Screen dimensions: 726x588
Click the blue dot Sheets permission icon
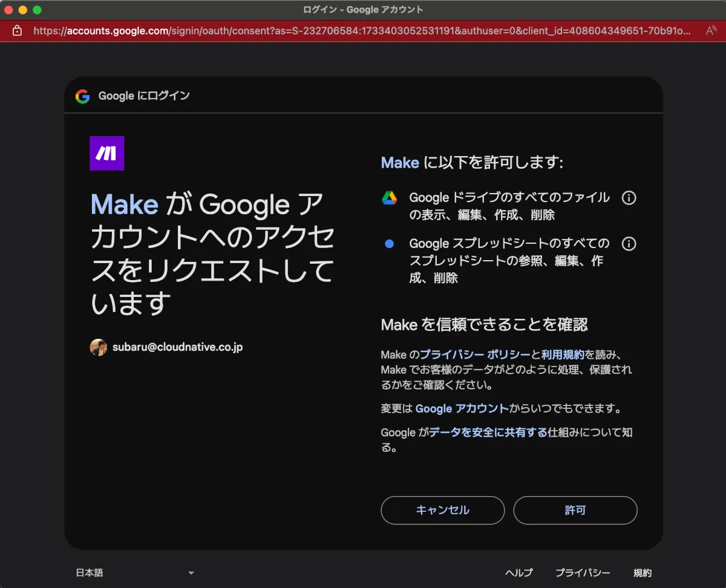click(x=390, y=244)
